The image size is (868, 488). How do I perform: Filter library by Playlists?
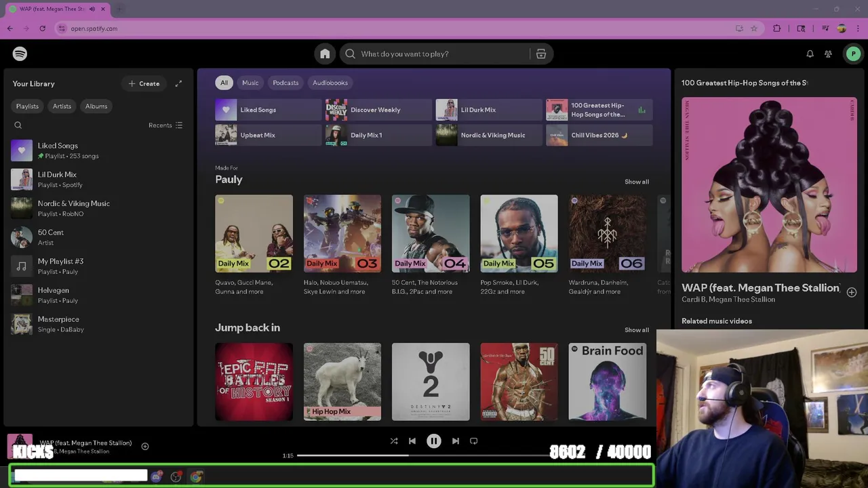click(x=27, y=106)
